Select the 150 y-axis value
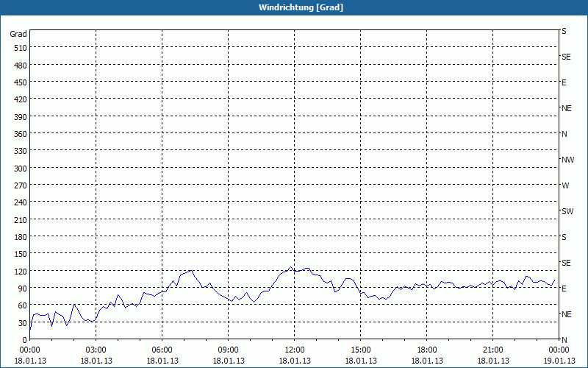 21,254
